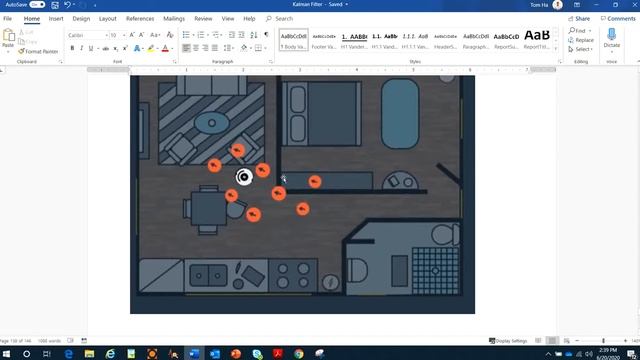The width and height of the screenshot is (640, 360).
Task: Apply yellow text highlight color
Action: click(x=151, y=49)
